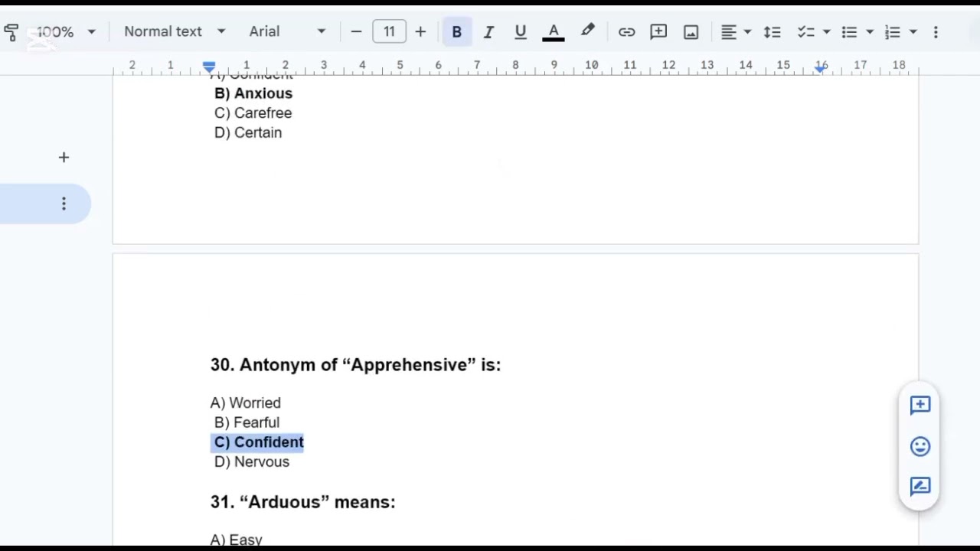Expand the bulleted list options arrow
Viewport: 980px width, 551px height.
tap(870, 32)
